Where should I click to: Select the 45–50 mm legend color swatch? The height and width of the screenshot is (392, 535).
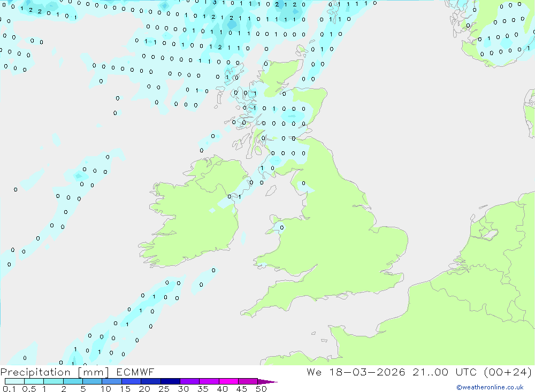[248, 381]
